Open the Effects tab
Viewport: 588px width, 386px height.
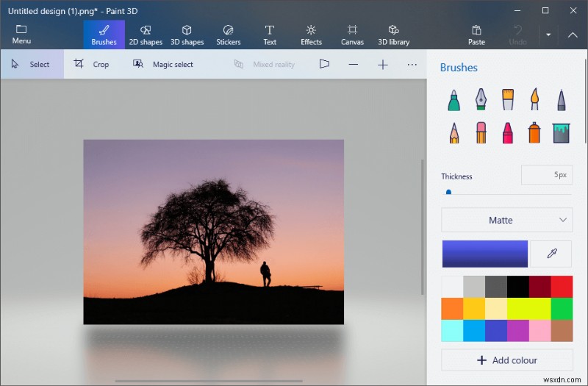pos(311,35)
